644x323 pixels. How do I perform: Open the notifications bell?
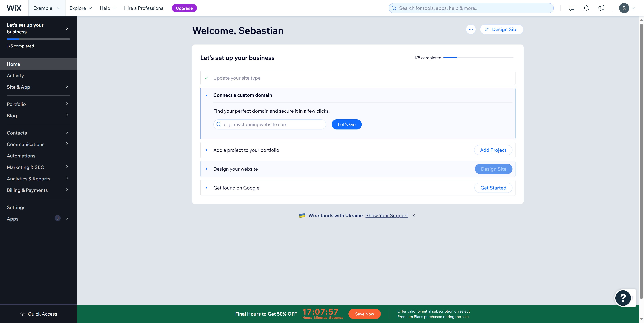pyautogui.click(x=586, y=8)
